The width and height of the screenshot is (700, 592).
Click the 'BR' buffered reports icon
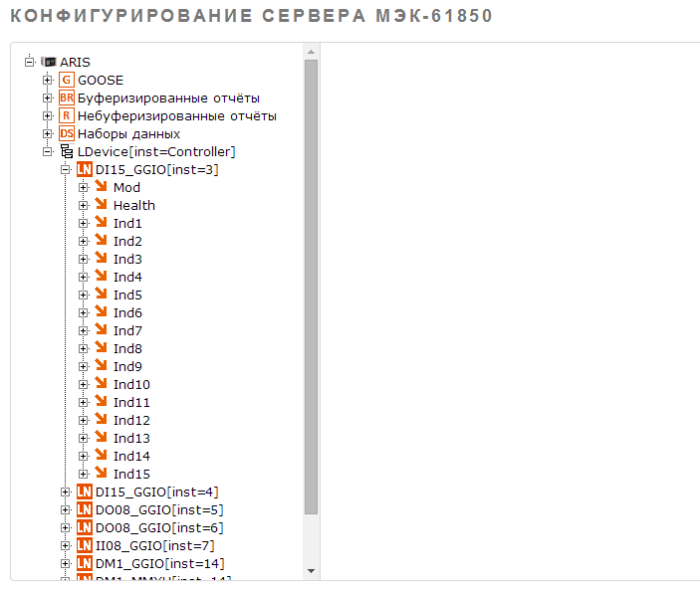tap(67, 98)
